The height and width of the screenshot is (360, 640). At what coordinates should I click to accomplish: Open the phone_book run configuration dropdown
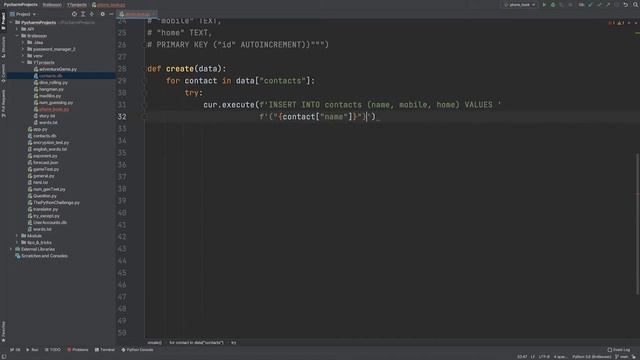tap(520, 4)
